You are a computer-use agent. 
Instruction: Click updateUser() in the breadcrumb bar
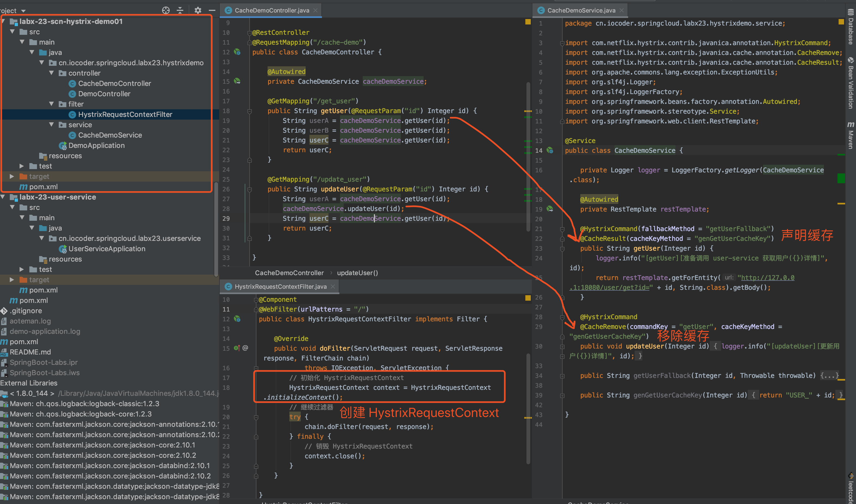tap(357, 273)
